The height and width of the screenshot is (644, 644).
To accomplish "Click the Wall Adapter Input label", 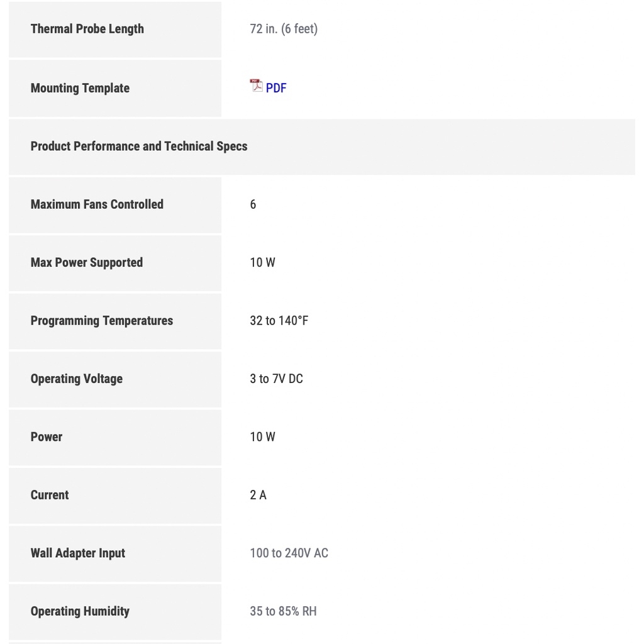I will coord(78,553).
